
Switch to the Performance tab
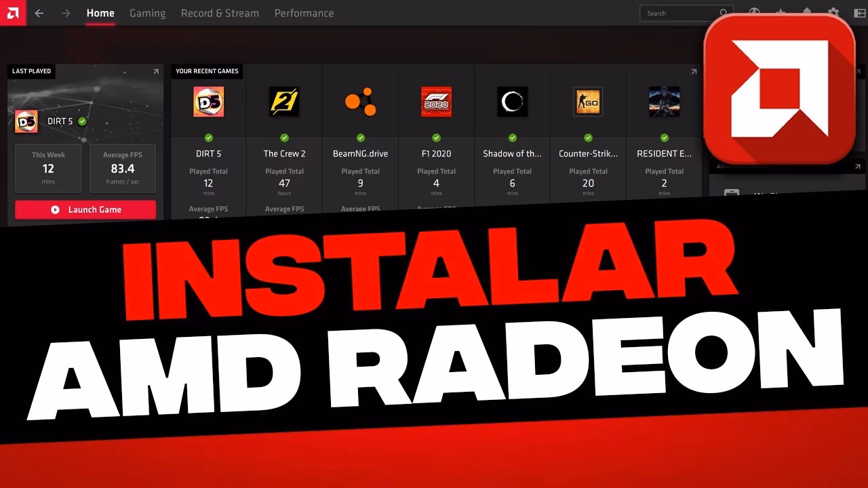[304, 13]
